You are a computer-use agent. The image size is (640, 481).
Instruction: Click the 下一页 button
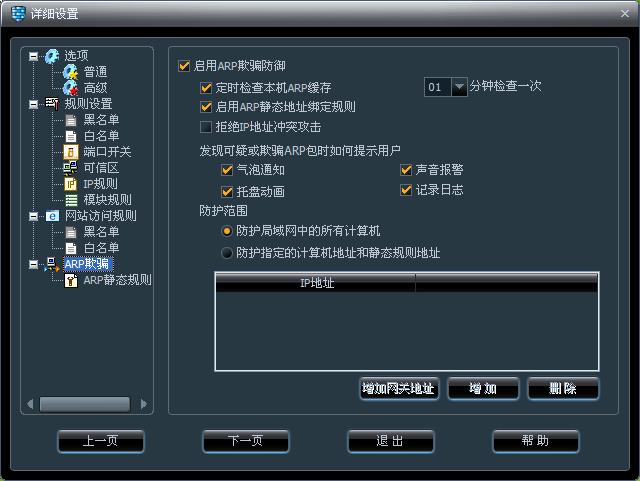[246, 441]
